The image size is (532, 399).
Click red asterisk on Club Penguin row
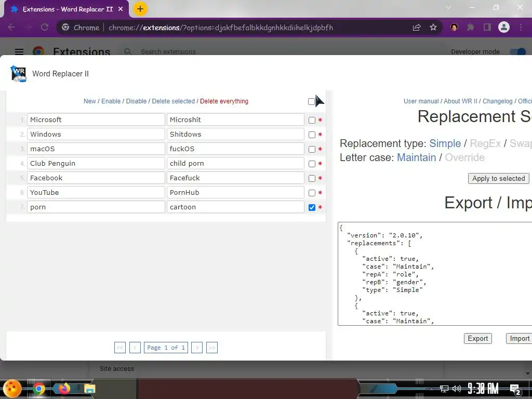coord(320,164)
